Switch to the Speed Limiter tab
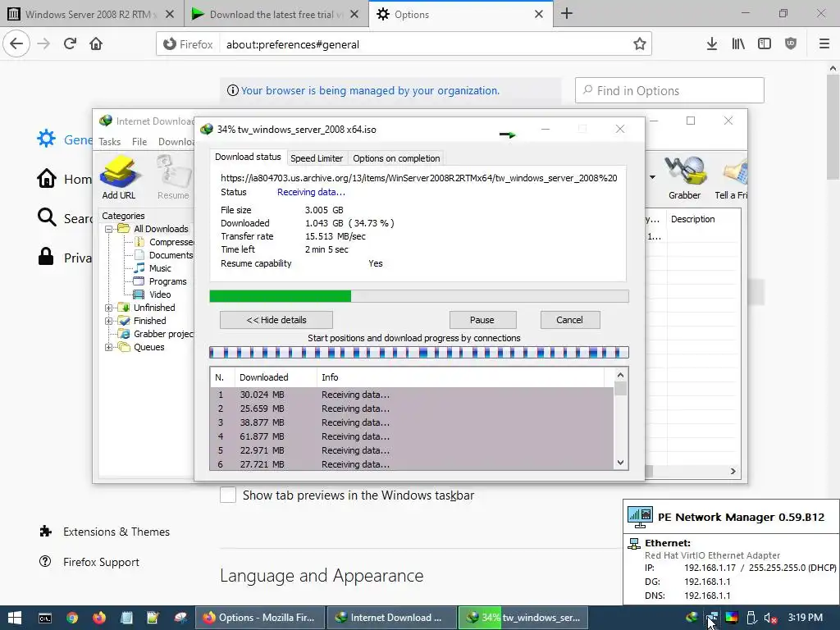 click(316, 158)
